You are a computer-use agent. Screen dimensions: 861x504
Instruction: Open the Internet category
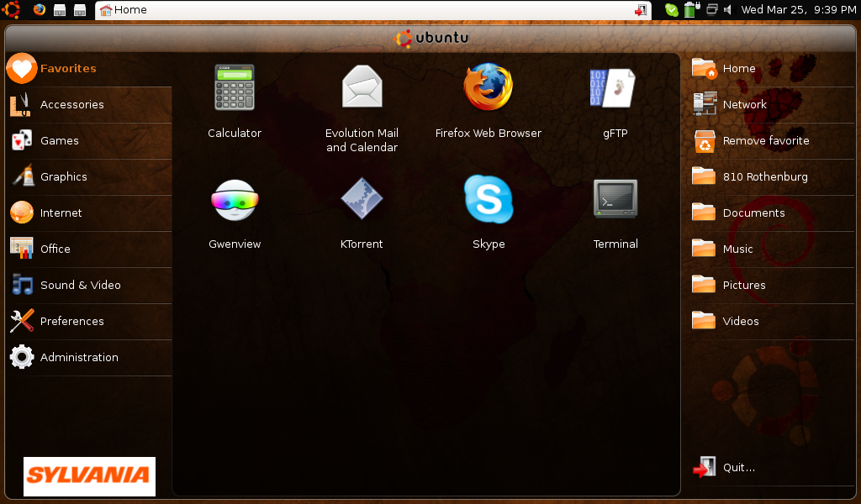point(89,213)
